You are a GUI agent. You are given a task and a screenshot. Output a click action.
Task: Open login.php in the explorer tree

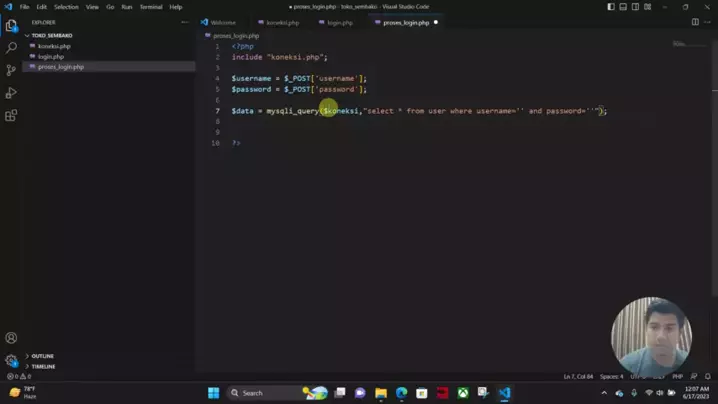(51, 57)
